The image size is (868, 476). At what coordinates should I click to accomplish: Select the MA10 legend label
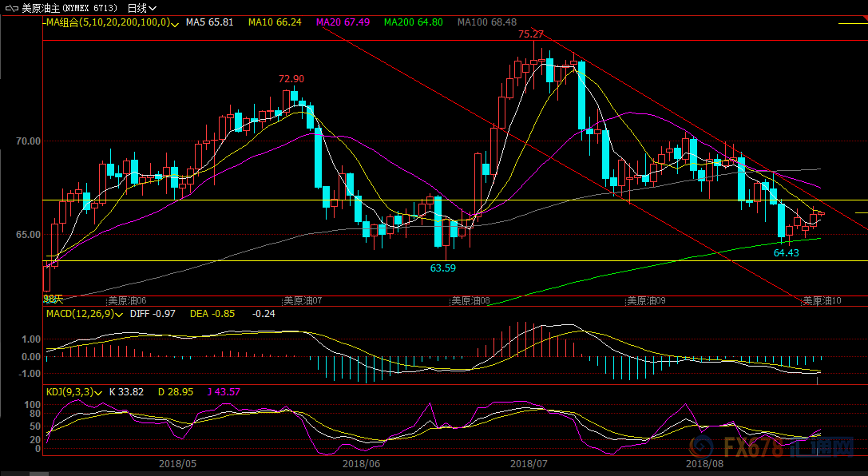click(x=274, y=23)
